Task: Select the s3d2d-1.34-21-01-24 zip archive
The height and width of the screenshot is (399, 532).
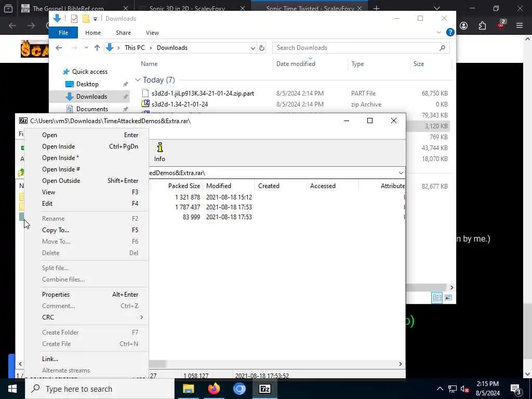Action: tap(179, 104)
